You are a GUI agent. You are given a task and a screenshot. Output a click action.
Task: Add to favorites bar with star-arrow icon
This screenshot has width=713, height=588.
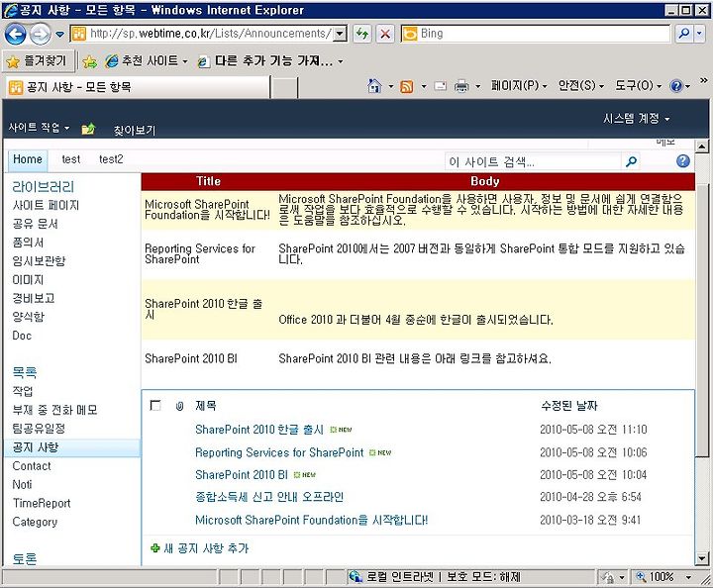[x=90, y=61]
